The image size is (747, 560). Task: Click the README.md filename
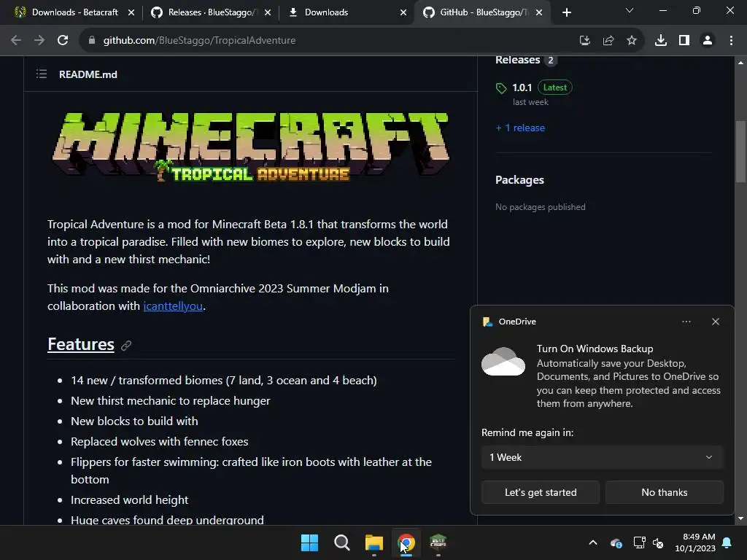(88, 74)
